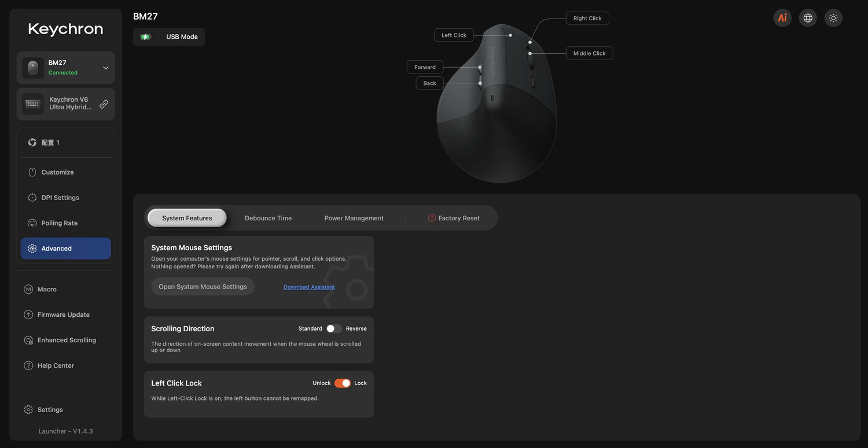Click the Standard label for scrolling direction
The height and width of the screenshot is (448, 868).
(x=310, y=328)
